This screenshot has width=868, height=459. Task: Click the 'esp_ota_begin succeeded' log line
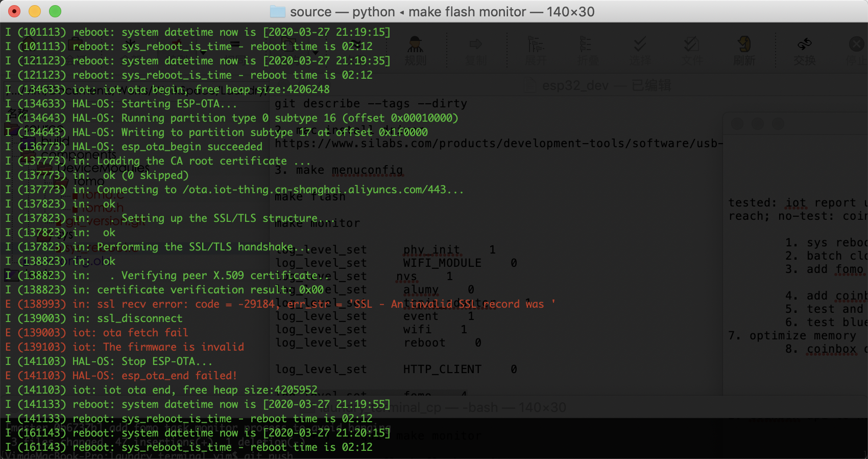[134, 147]
